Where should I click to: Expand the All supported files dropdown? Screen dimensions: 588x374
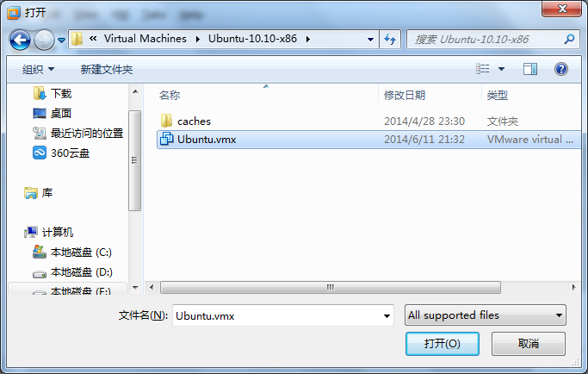pyautogui.click(x=486, y=315)
